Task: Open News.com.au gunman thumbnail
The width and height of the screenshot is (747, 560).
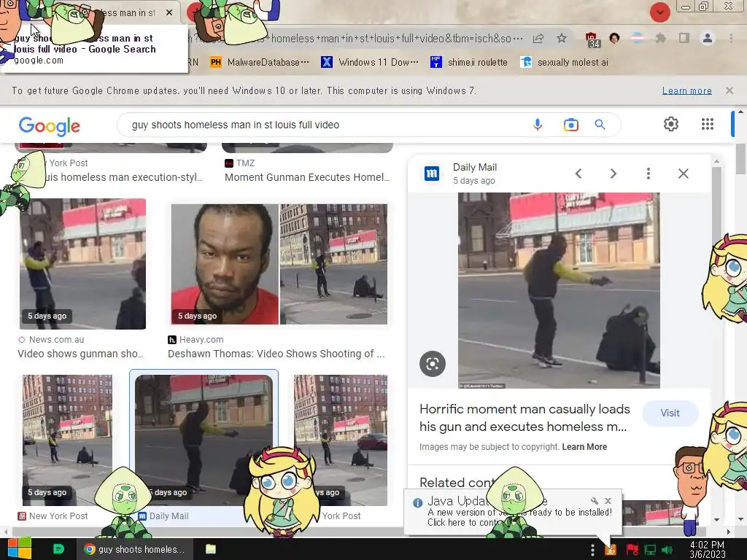Action: [x=82, y=264]
